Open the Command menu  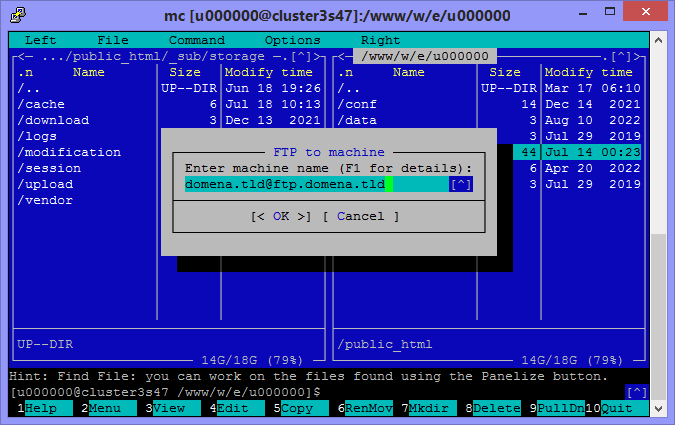click(197, 40)
